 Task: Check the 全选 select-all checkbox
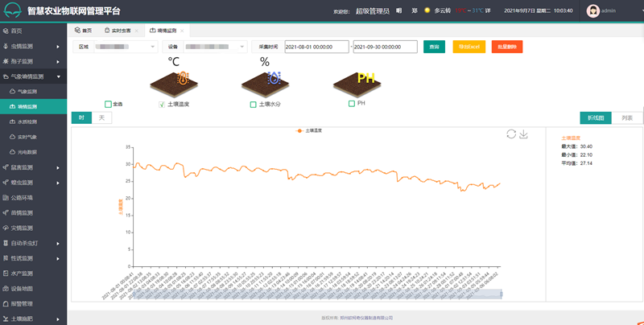[108, 105]
